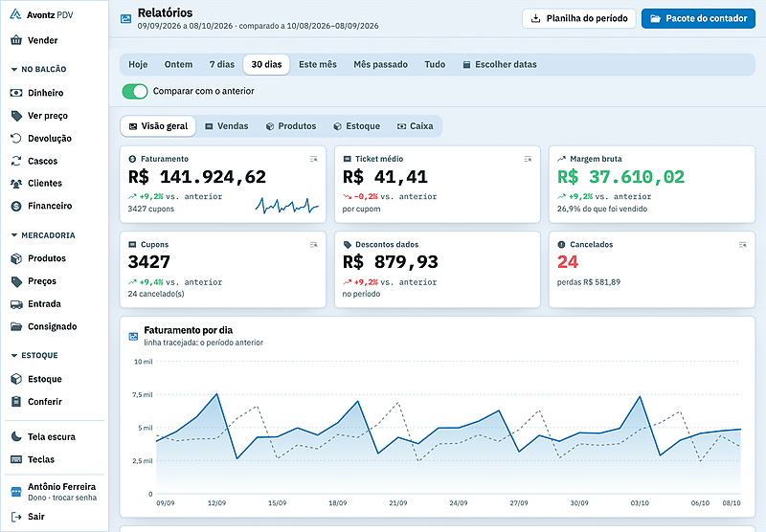Click the Faturamento sparkline chart
The width and height of the screenshot is (766, 532).
[286, 206]
